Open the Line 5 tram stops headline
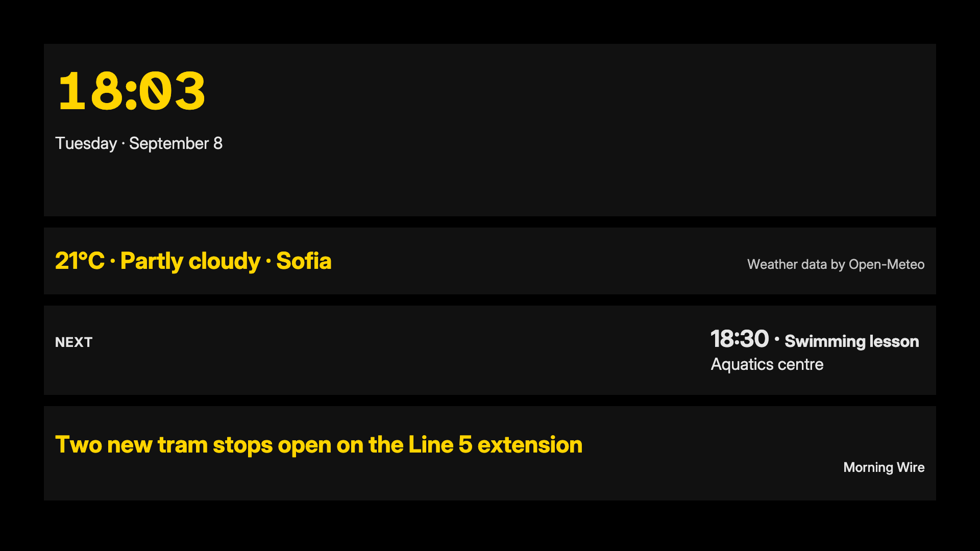The image size is (980, 551). [318, 444]
